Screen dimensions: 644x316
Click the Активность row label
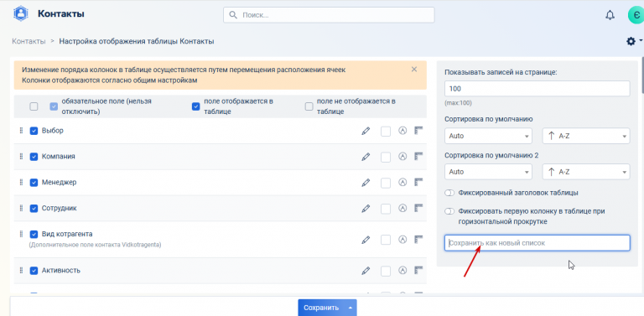(60, 271)
